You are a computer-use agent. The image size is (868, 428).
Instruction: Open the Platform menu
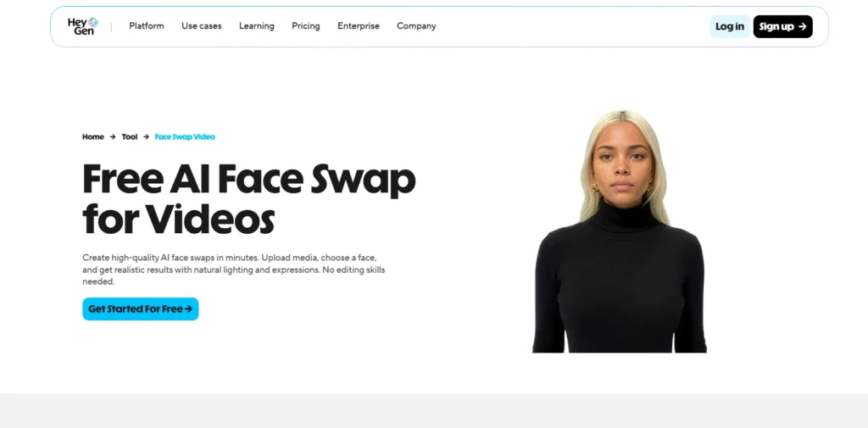click(x=147, y=26)
